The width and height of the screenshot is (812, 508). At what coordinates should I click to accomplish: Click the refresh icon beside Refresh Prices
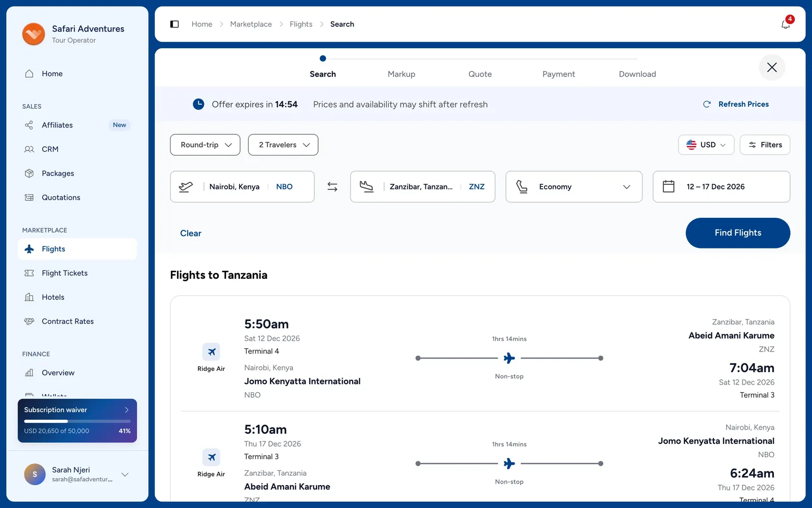click(707, 104)
